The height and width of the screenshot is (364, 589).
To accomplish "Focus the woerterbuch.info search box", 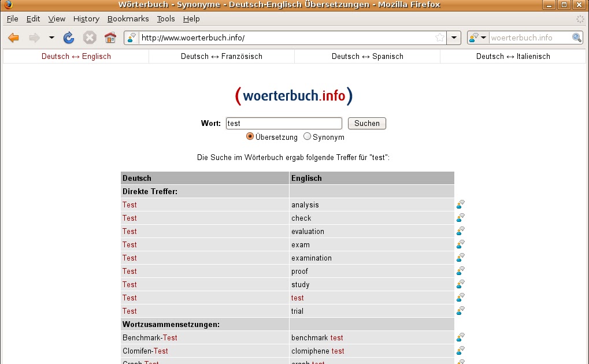I will 531,38.
